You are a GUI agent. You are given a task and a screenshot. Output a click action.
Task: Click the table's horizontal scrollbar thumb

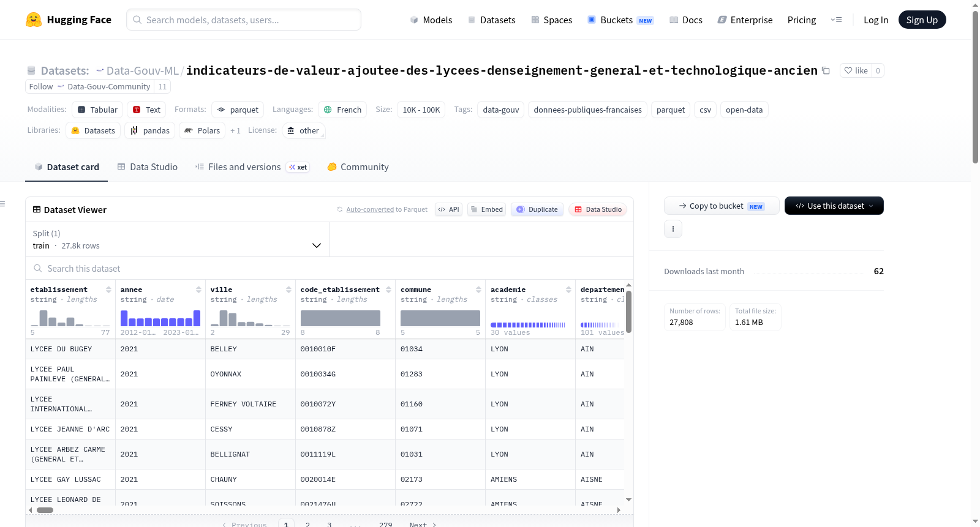(x=45, y=510)
